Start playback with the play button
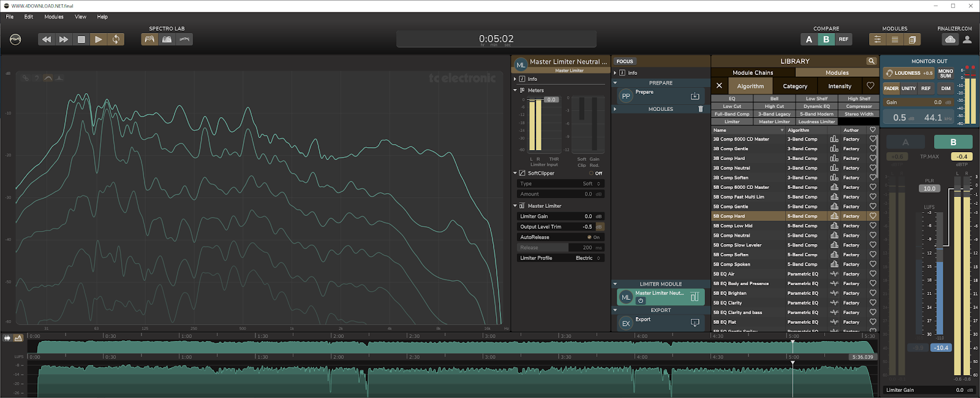 pos(98,39)
